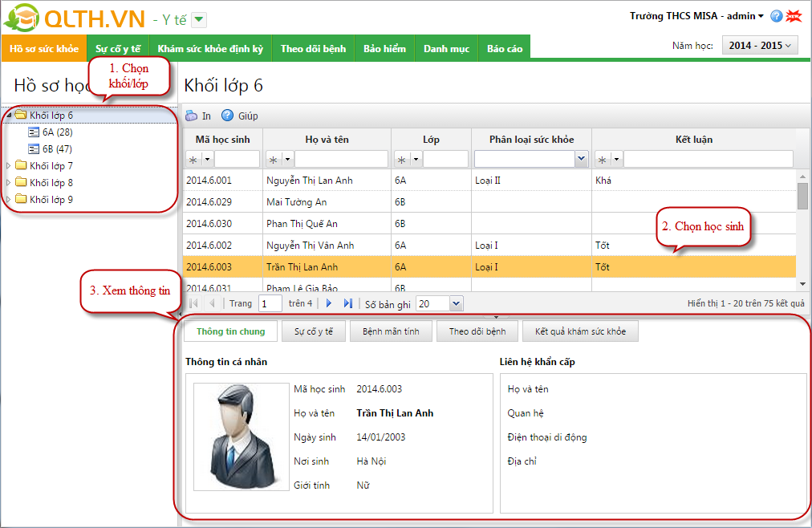Select class 6B (47) in tree
This screenshot has height=528, width=812.
58,149
